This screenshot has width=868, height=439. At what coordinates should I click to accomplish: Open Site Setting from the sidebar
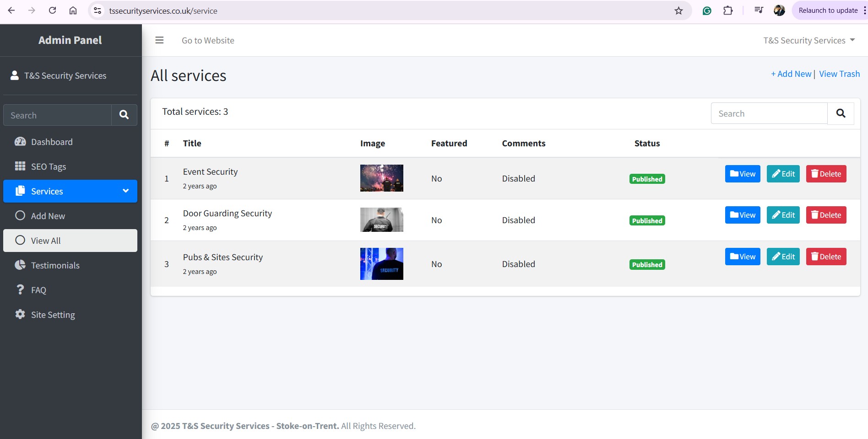coord(53,315)
